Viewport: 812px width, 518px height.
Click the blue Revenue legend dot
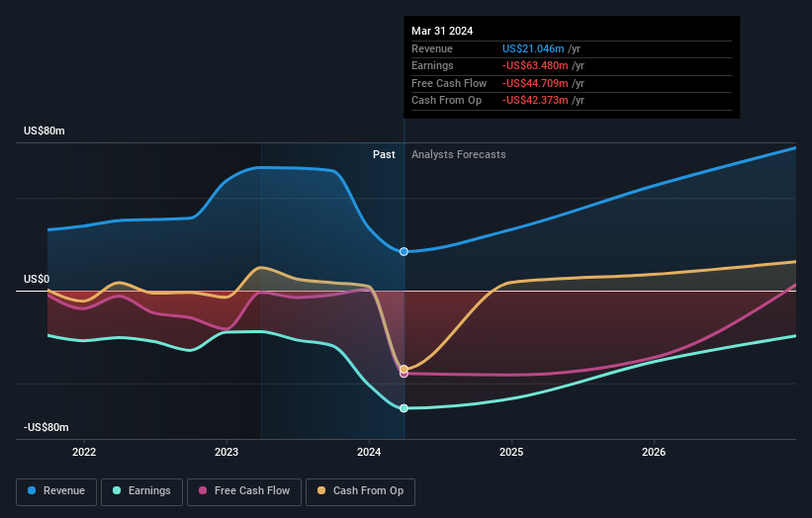[x=32, y=490]
